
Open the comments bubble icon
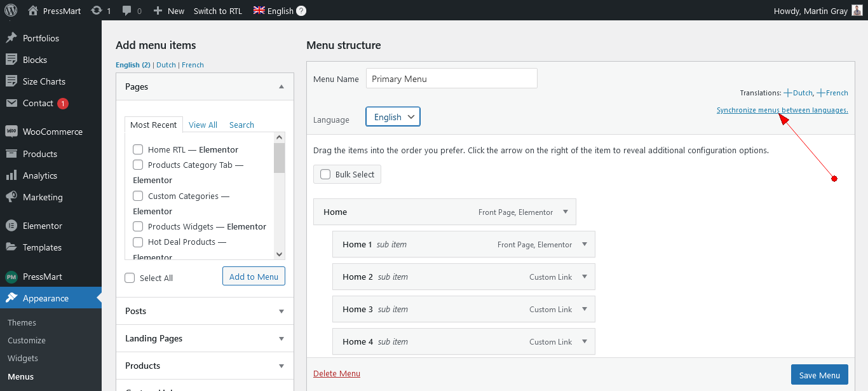click(127, 11)
